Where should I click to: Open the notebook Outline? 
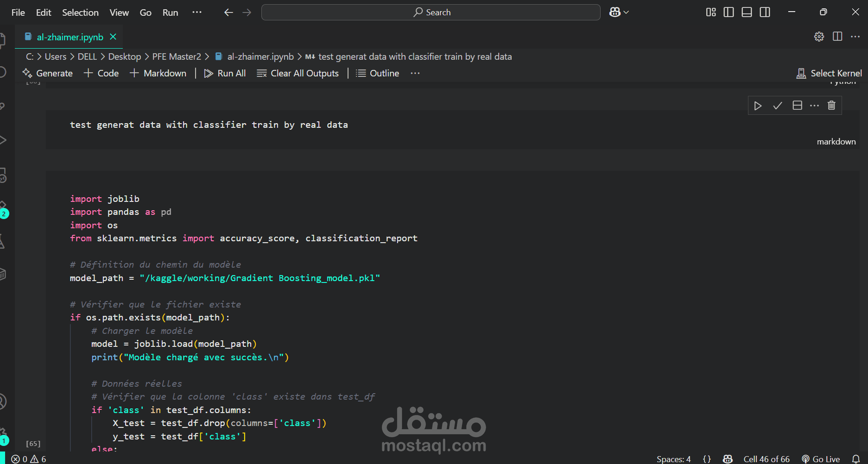[378, 73]
